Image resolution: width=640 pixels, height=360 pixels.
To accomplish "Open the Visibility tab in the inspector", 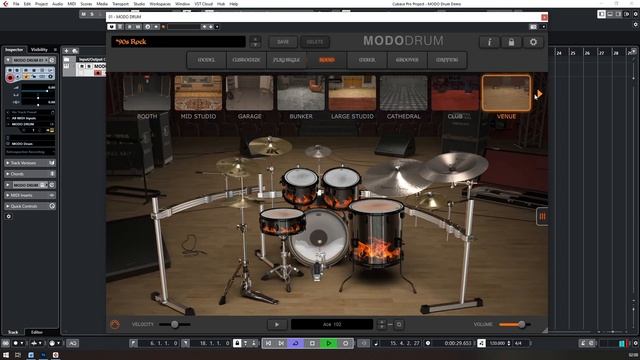I will (39, 49).
